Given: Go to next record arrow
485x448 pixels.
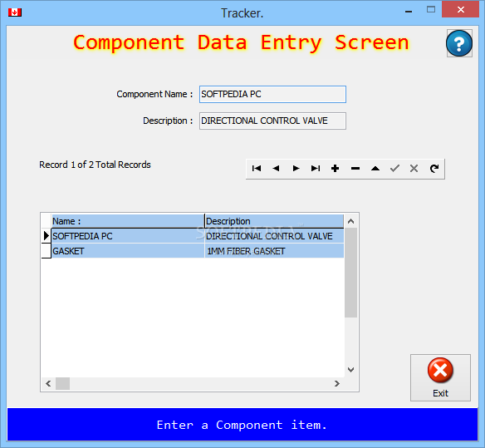Looking at the screenshot, I should point(296,169).
